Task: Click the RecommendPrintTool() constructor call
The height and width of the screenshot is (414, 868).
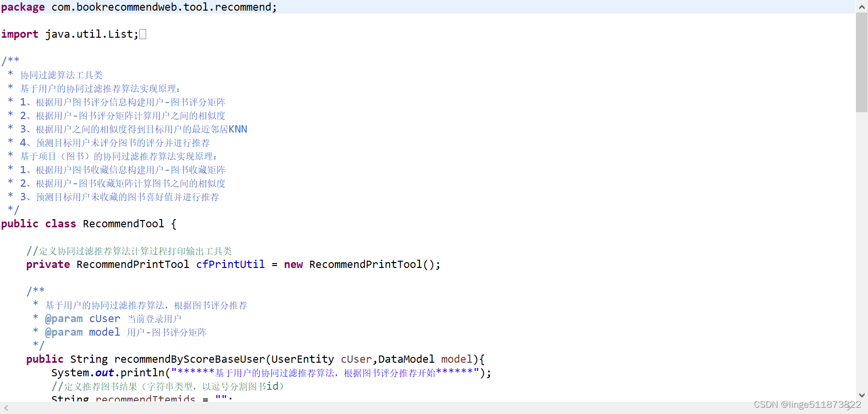Action: 372,265
